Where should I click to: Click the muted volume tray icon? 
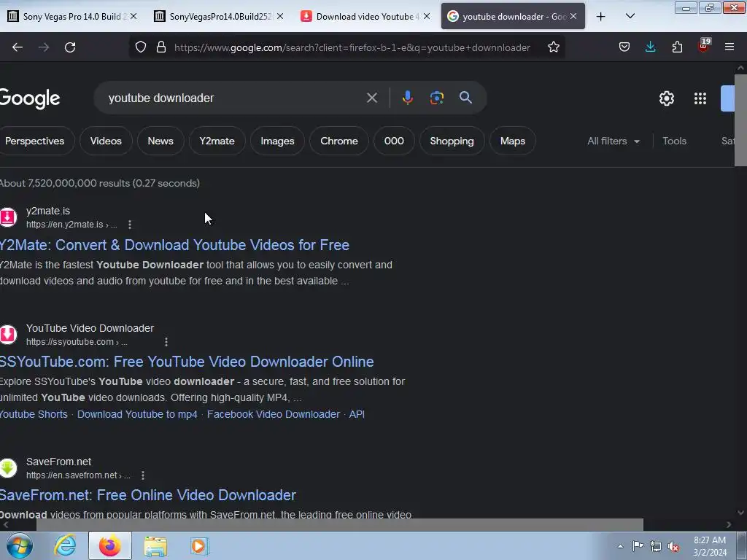coord(673,546)
